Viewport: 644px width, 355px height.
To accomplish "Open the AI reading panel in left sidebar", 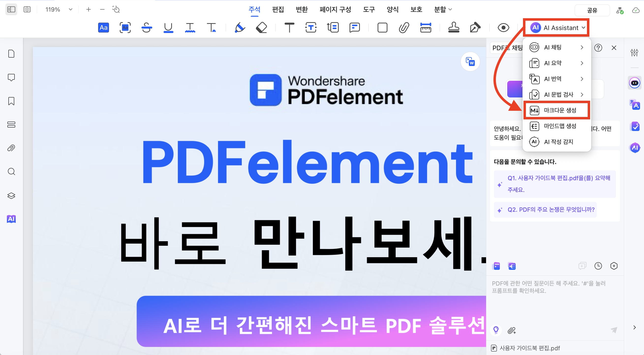I will (x=11, y=219).
